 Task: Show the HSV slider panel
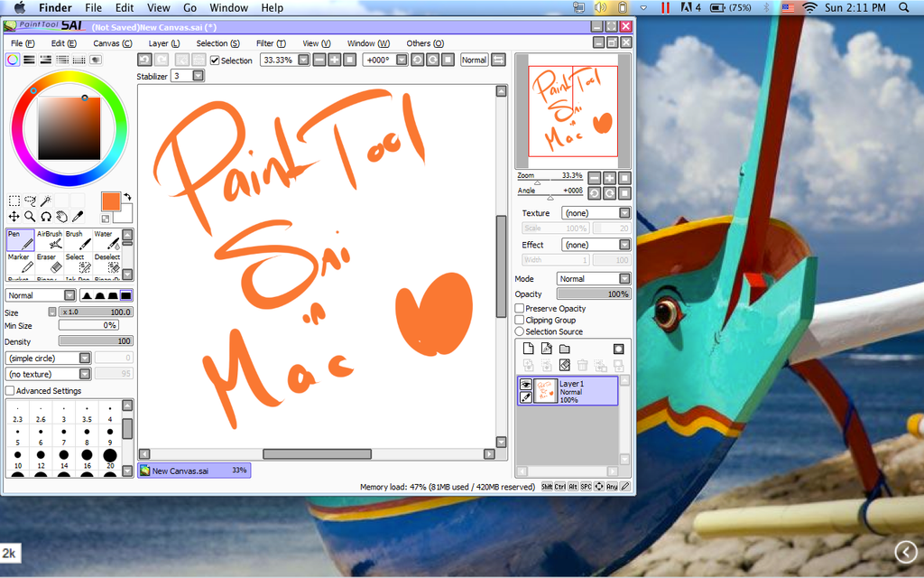tap(45, 60)
